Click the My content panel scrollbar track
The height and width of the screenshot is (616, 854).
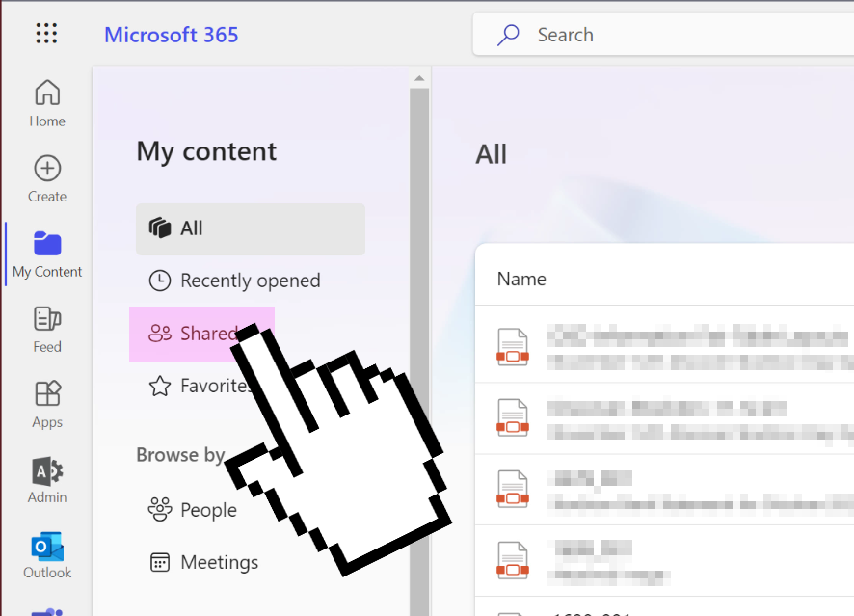tap(419, 352)
